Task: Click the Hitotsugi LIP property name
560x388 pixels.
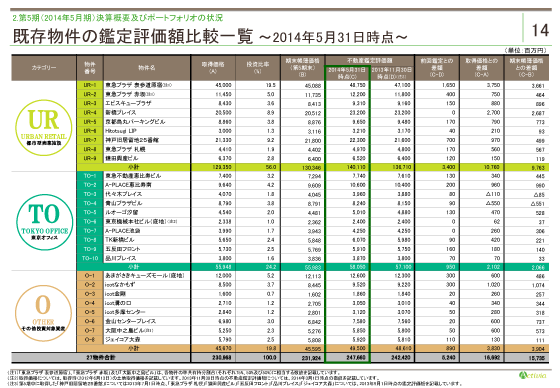Action: [x=121, y=131]
